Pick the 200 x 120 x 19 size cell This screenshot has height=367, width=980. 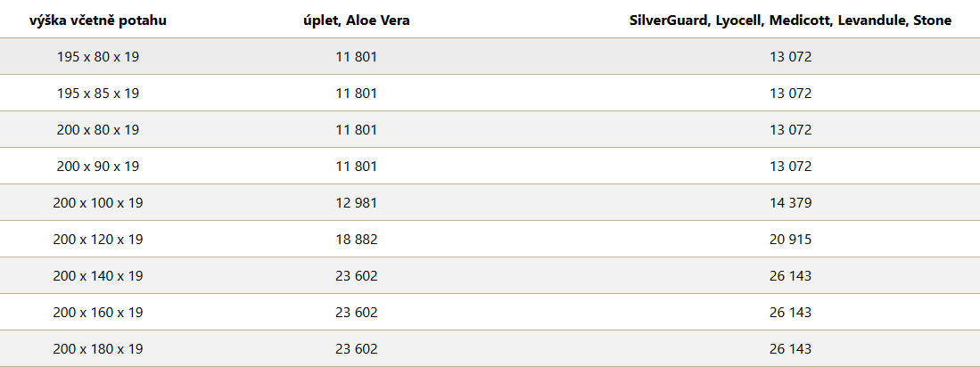[98, 240]
